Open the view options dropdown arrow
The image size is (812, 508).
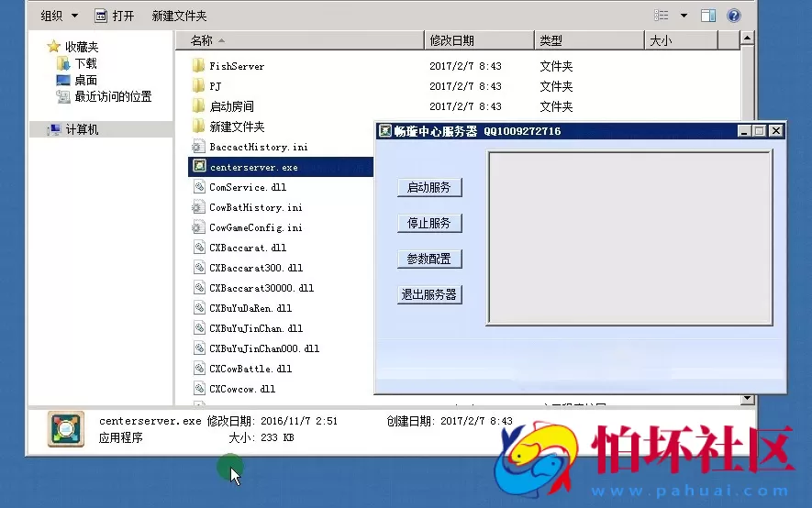684,16
